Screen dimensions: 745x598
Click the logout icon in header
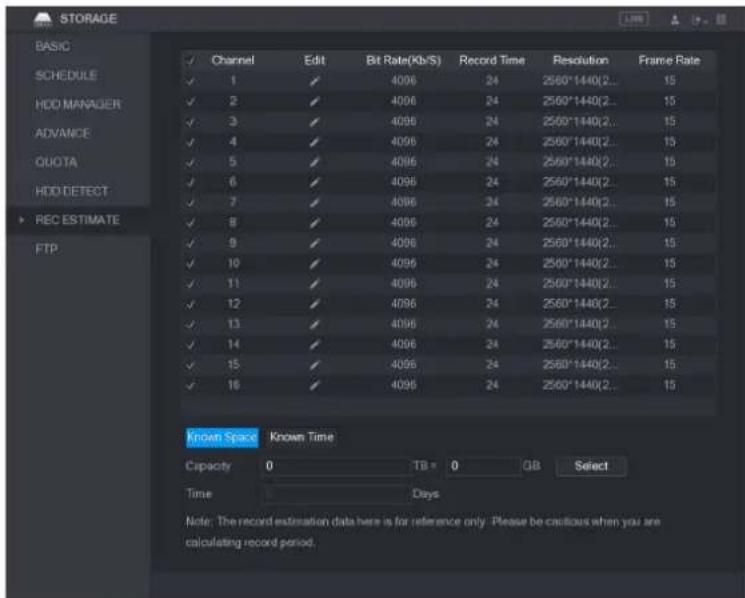698,20
